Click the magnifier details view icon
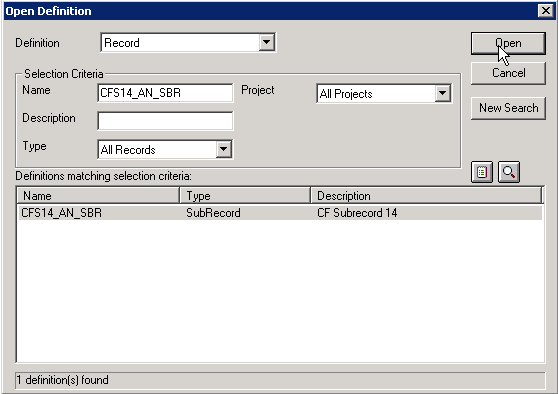The height and width of the screenshot is (394, 558). 509,172
